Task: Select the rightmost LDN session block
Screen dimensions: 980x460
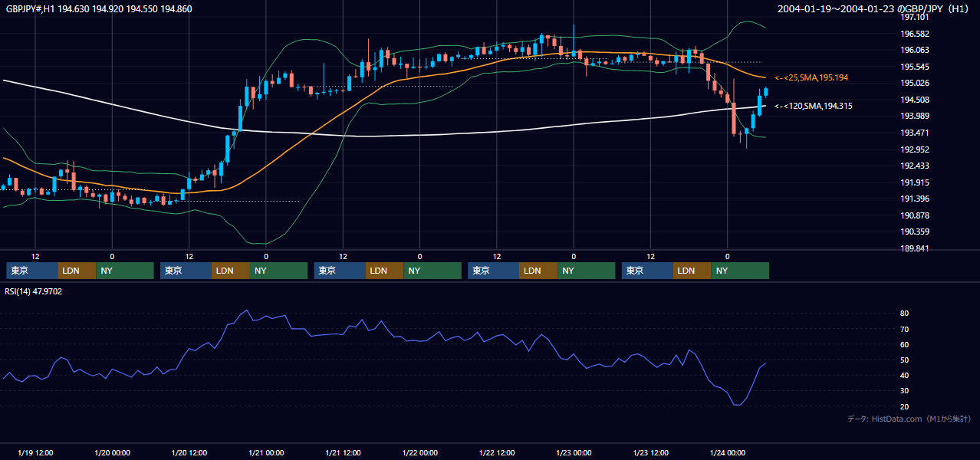Action: coord(692,271)
